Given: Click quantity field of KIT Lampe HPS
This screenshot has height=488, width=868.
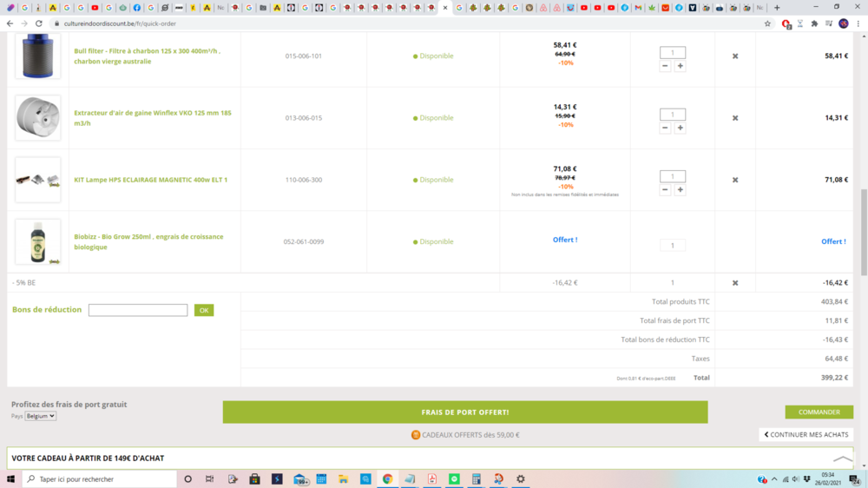Looking at the screenshot, I should tap(673, 176).
